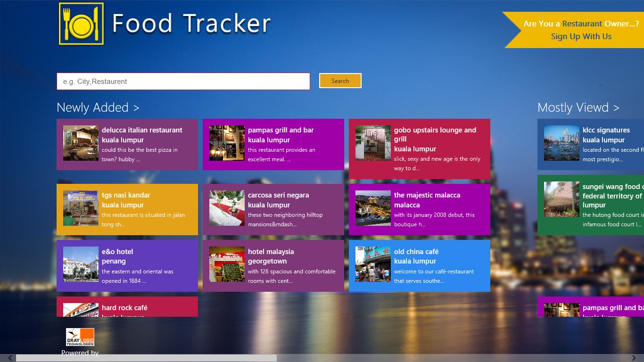The width and height of the screenshot is (644, 362).
Task: Open the gobo upstairs lounge and grill tile
Action: coord(420,148)
